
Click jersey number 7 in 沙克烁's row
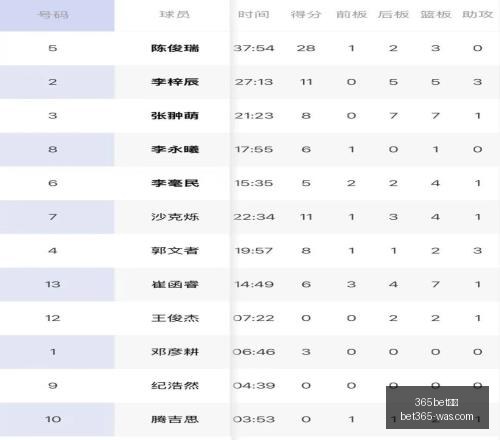pyautogui.click(x=53, y=217)
